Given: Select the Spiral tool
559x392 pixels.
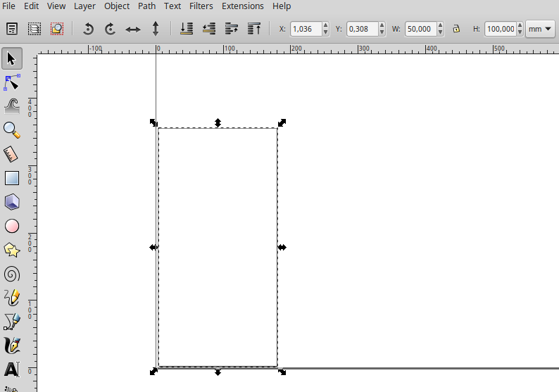Looking at the screenshot, I should pyautogui.click(x=12, y=274).
